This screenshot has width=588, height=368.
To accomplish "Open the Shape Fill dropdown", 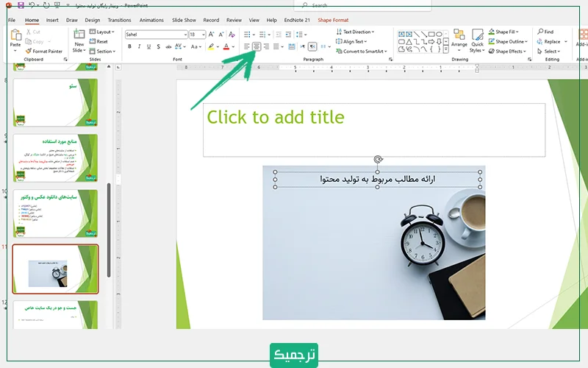I will pyautogui.click(x=503, y=32).
